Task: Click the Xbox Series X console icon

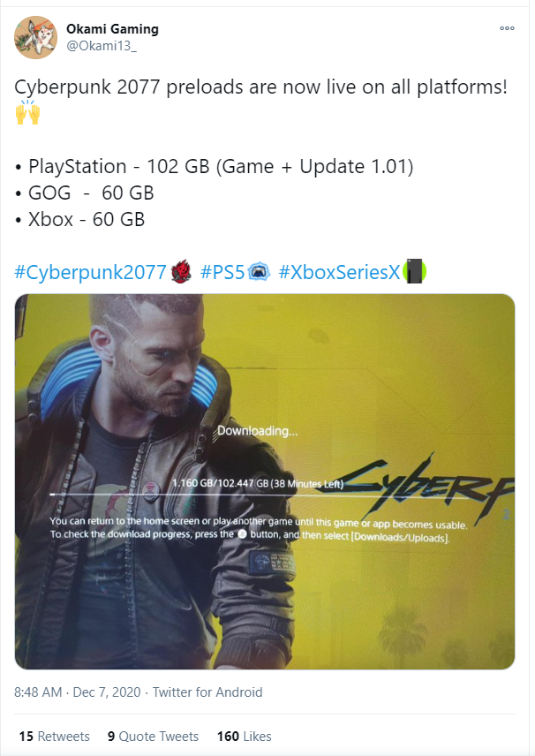Action: pos(415,271)
